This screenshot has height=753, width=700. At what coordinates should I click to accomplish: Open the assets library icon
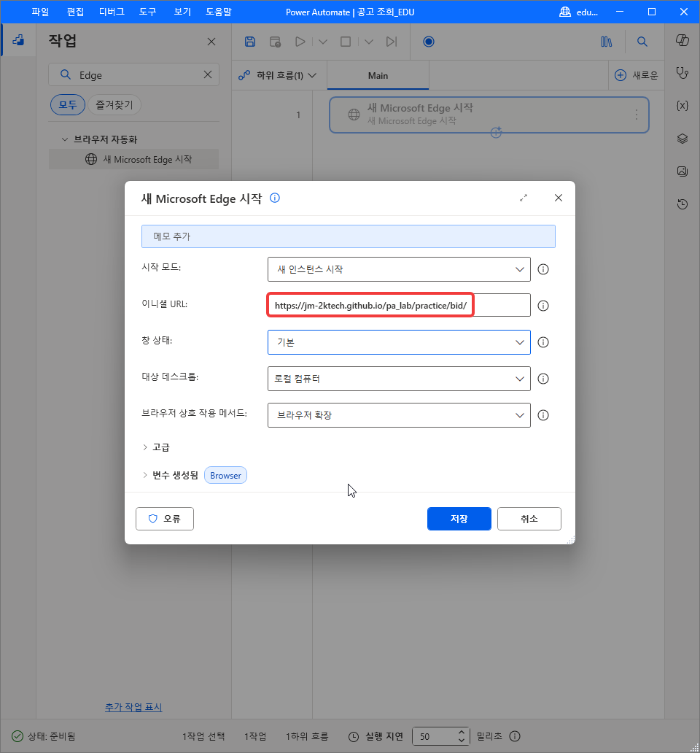pos(607,42)
